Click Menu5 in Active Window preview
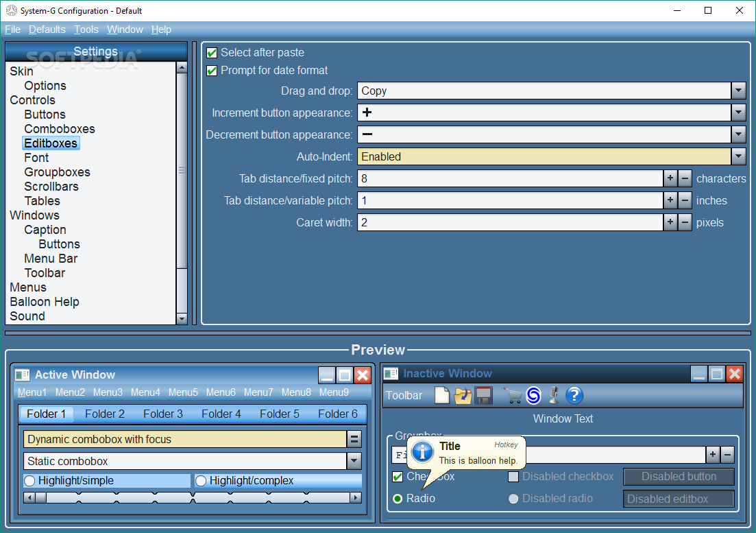 click(183, 392)
